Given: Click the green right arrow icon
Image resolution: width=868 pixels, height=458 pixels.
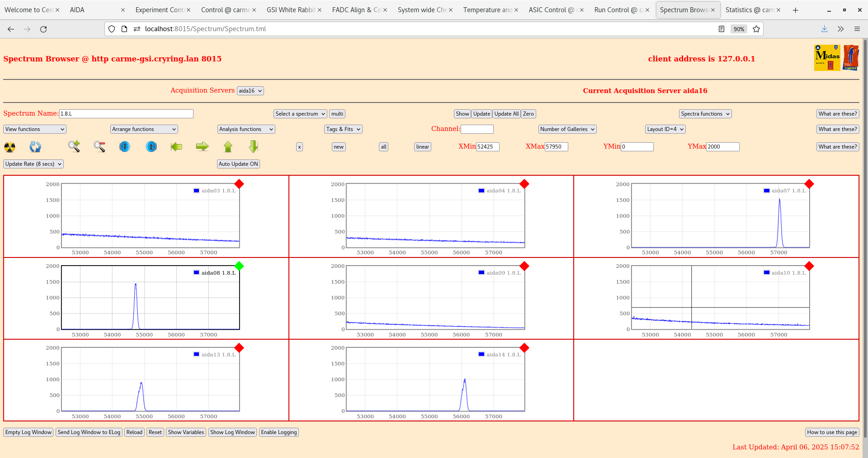Looking at the screenshot, I should point(202,146).
